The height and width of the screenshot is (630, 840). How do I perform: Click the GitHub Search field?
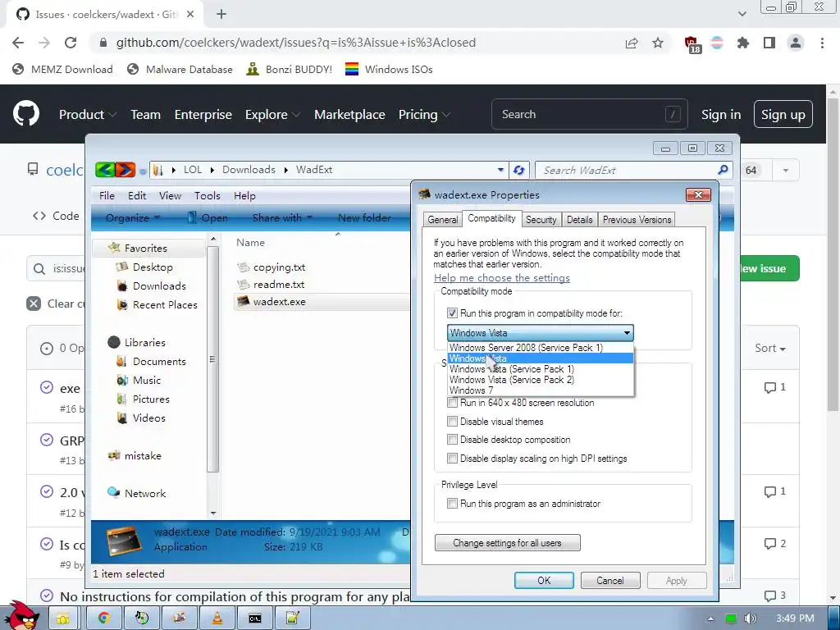click(x=589, y=114)
